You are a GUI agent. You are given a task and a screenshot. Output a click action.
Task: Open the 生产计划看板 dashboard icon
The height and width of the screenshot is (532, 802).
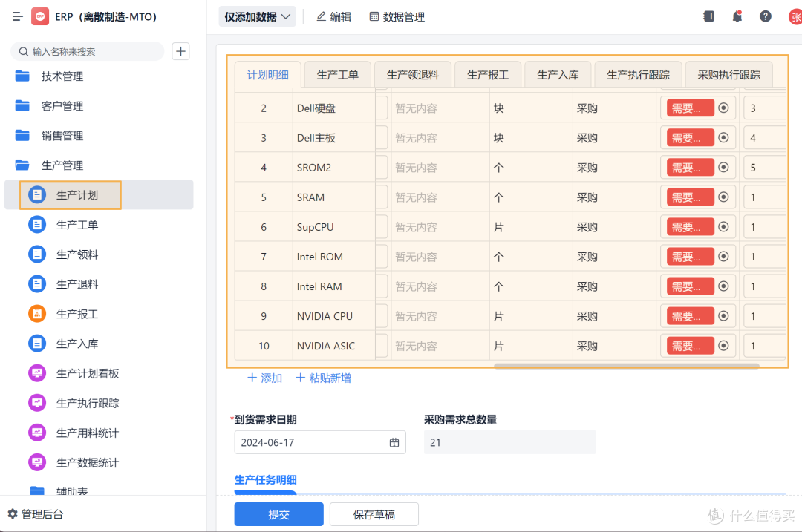click(37, 373)
